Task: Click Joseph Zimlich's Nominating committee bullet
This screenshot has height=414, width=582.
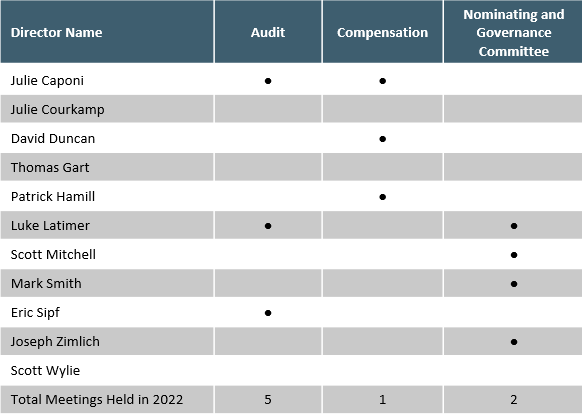Action: coord(514,342)
